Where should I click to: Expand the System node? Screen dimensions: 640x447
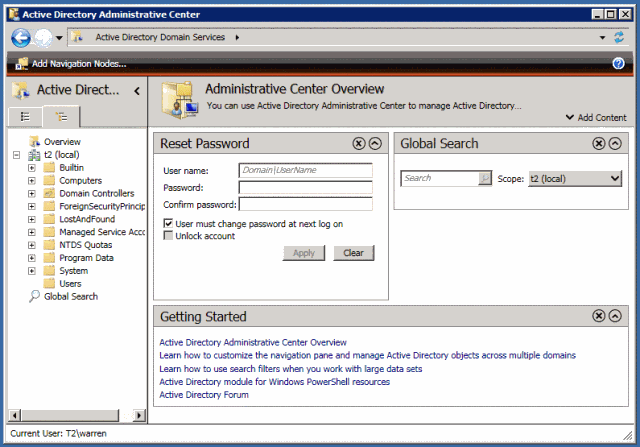pos(31,271)
